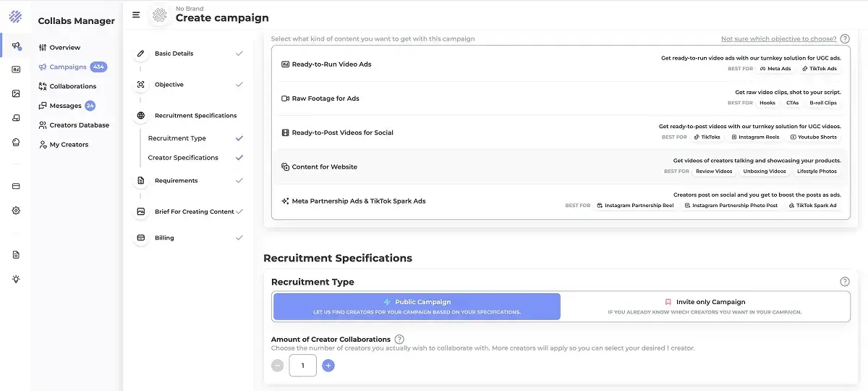Screen dimensions: 868x391
Task: Focus the creator amount input field
Action: [303, 366]
